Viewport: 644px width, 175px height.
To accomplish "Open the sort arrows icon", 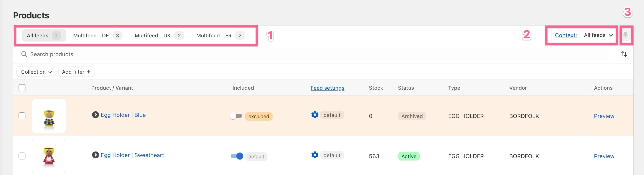I will [x=624, y=54].
